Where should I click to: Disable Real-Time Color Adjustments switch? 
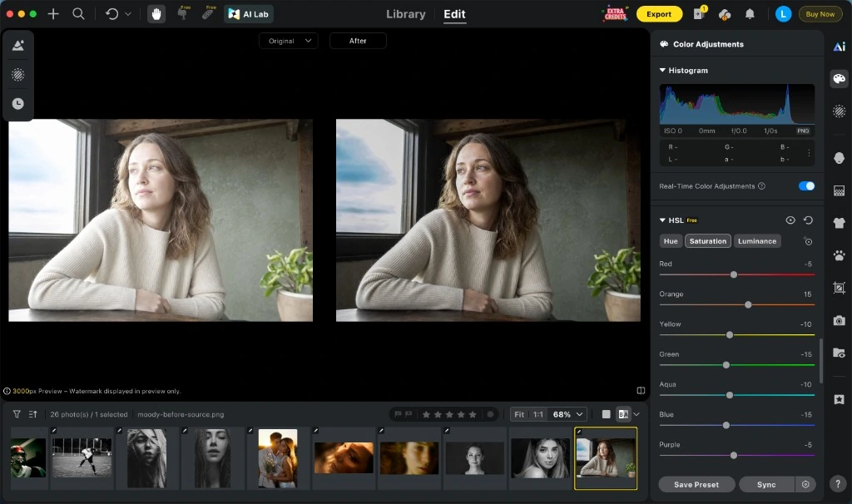pyautogui.click(x=806, y=186)
